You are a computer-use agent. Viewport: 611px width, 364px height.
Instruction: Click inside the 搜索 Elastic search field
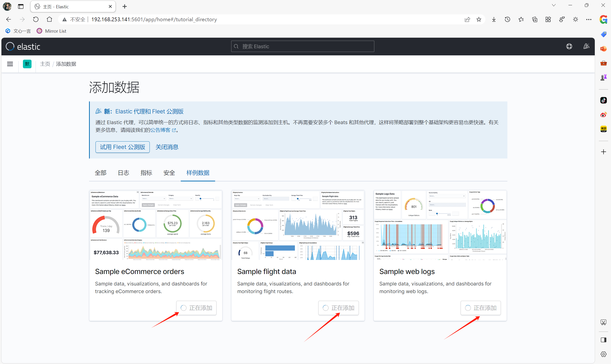point(303,46)
